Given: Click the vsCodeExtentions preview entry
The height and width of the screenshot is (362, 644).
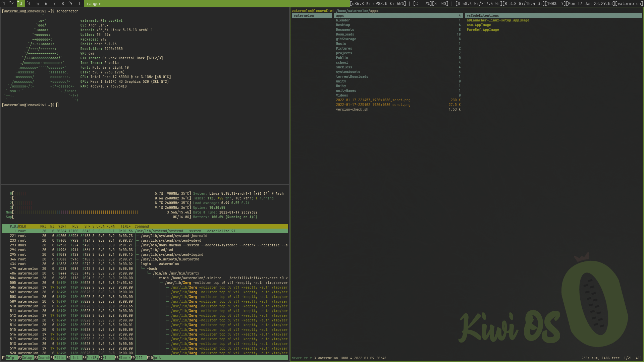Looking at the screenshot, I should 553,16.
